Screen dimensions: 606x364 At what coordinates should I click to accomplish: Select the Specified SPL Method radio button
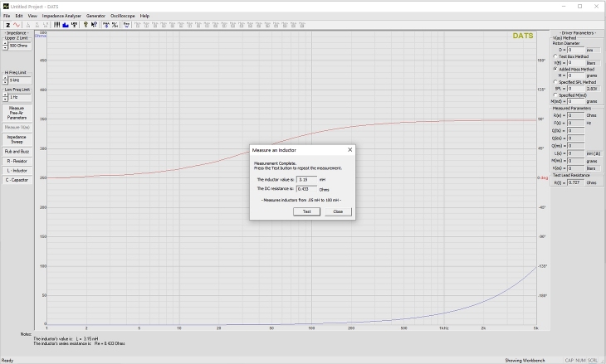[555, 82]
